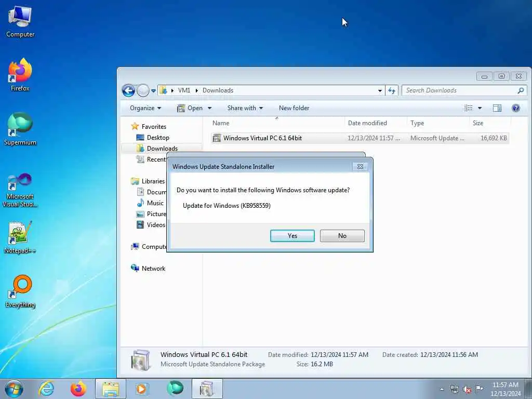Show hidden system tray icons
The image size is (532, 399).
[x=442, y=389]
